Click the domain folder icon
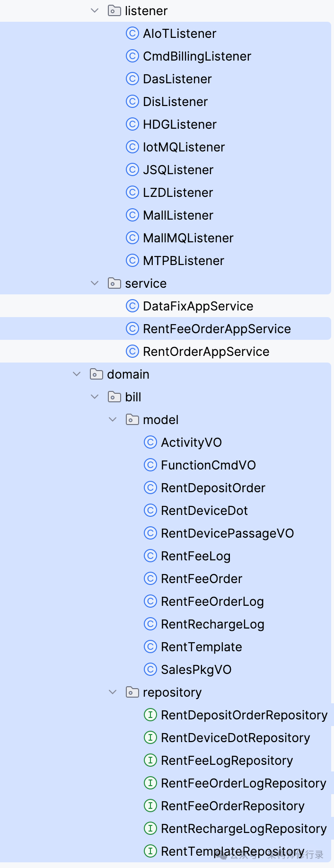The width and height of the screenshot is (334, 868). pyautogui.click(x=97, y=374)
